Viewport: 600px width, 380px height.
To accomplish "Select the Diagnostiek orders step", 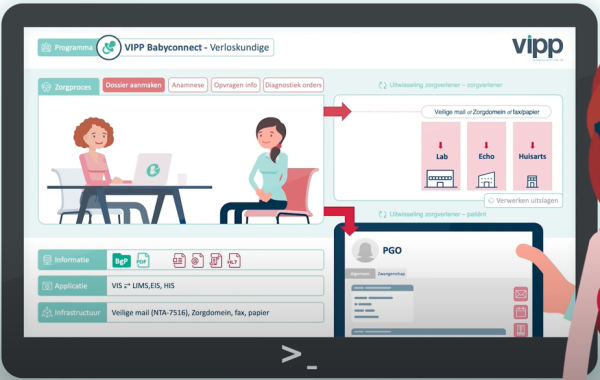I will (293, 85).
